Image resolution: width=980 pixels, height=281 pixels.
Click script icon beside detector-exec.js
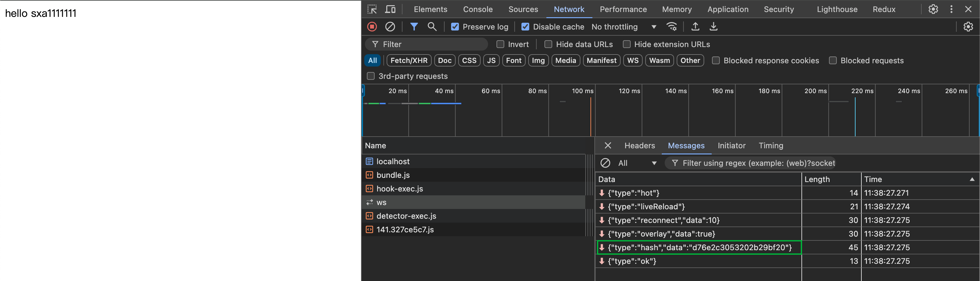(x=369, y=216)
